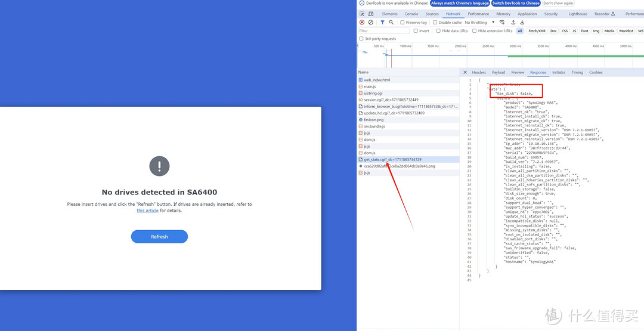Filter requests by Doc type
The width and height of the screenshot is (644, 331).
[x=553, y=31]
